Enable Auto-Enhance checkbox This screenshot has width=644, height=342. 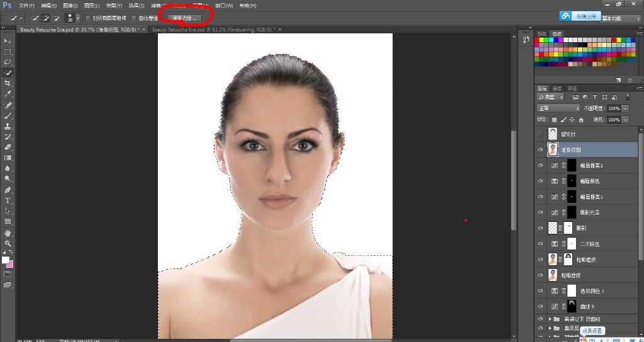(133, 18)
